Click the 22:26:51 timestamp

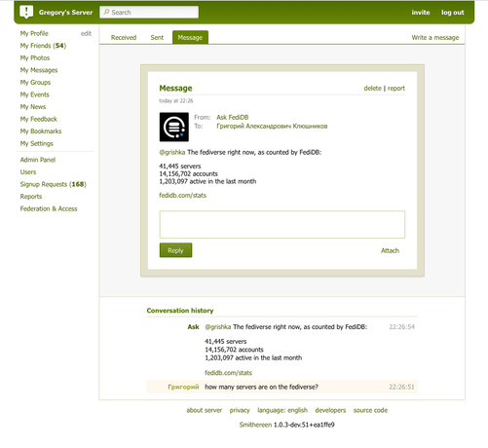pyautogui.click(x=401, y=387)
